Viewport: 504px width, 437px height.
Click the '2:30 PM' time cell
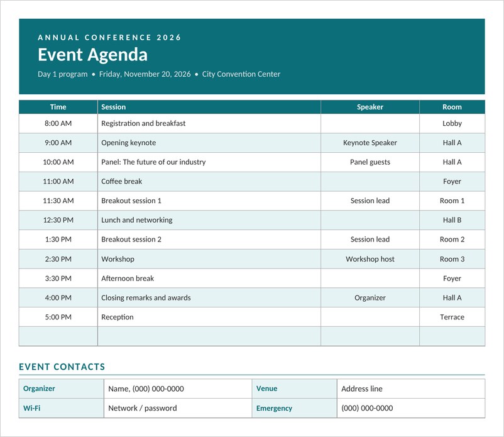click(x=58, y=259)
